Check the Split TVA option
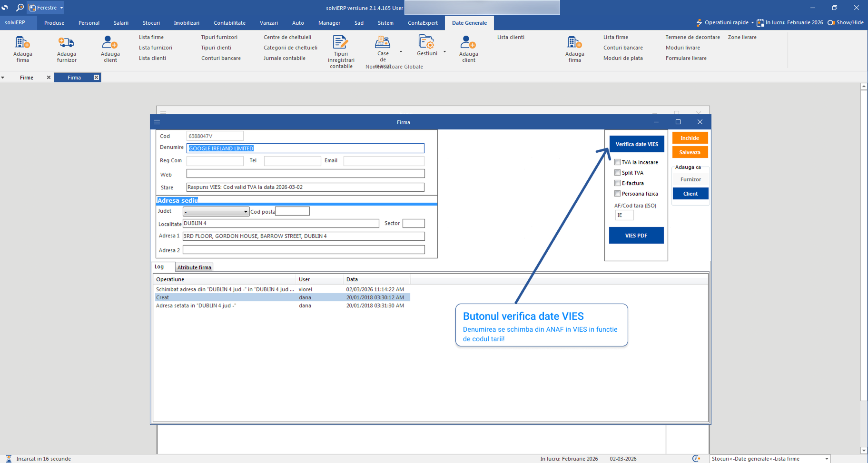 (x=617, y=173)
